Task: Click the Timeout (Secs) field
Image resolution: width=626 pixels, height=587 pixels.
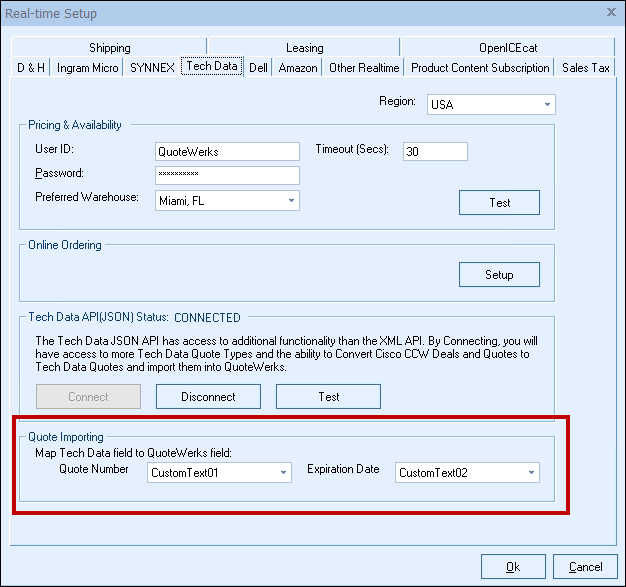Action: pyautogui.click(x=435, y=152)
